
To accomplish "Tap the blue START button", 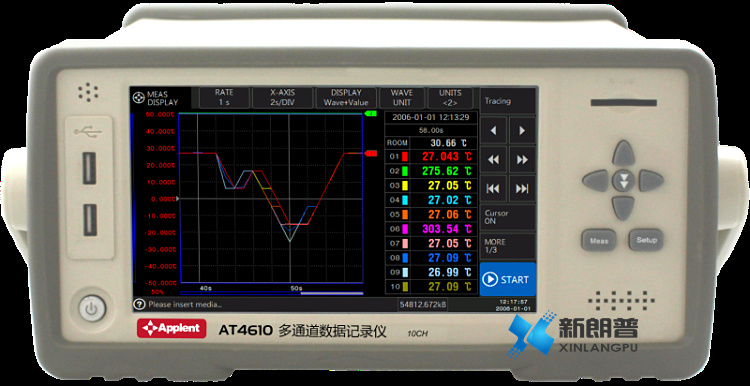I will point(508,279).
